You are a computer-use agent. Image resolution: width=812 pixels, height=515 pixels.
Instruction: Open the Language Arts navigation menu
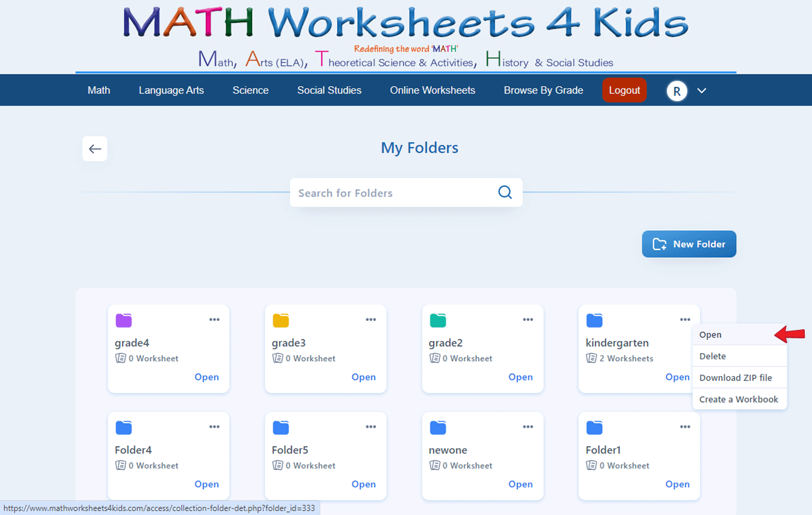point(171,90)
